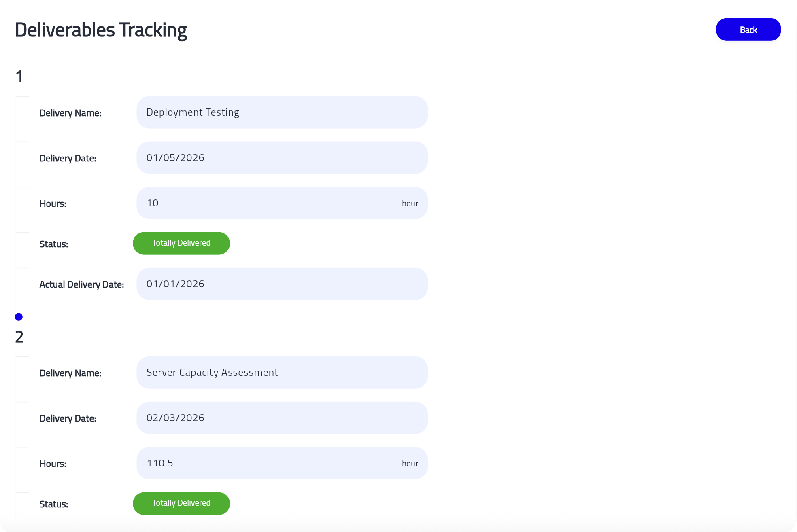Click the hour unit label beside 10
The width and height of the screenshot is (797, 532).
(x=410, y=203)
